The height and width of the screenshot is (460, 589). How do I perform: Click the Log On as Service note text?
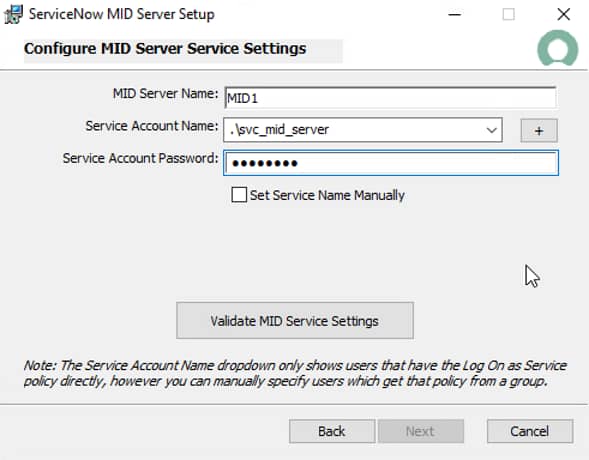click(x=295, y=373)
